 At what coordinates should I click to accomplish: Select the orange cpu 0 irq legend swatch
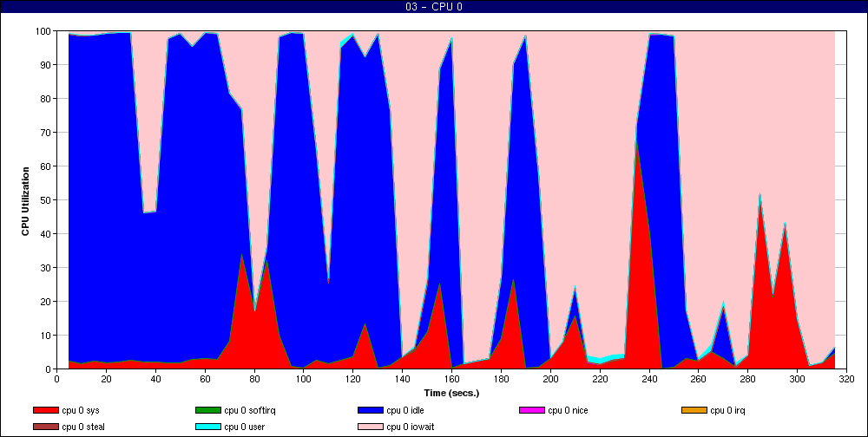[694, 409]
